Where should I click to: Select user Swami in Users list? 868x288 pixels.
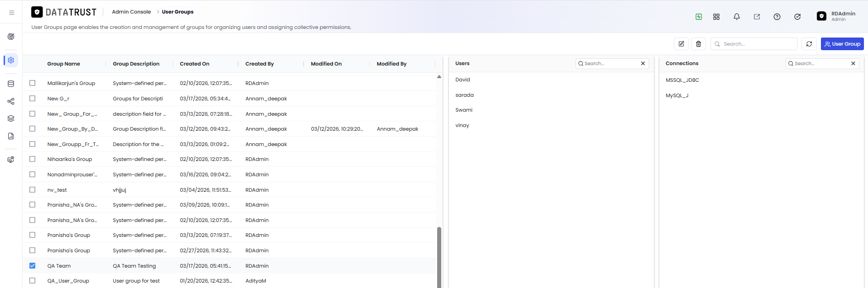[x=464, y=110]
